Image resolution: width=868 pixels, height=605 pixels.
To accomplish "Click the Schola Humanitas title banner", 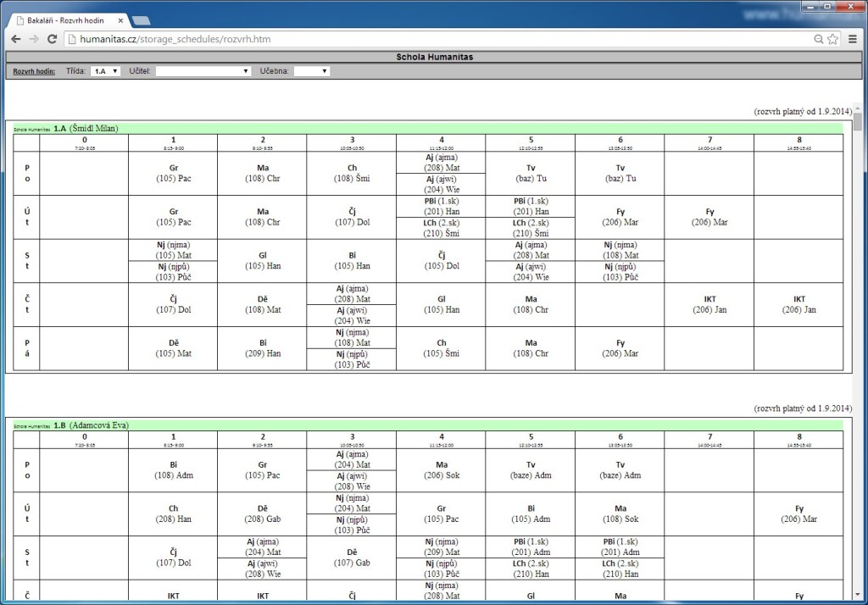I will (434, 57).
